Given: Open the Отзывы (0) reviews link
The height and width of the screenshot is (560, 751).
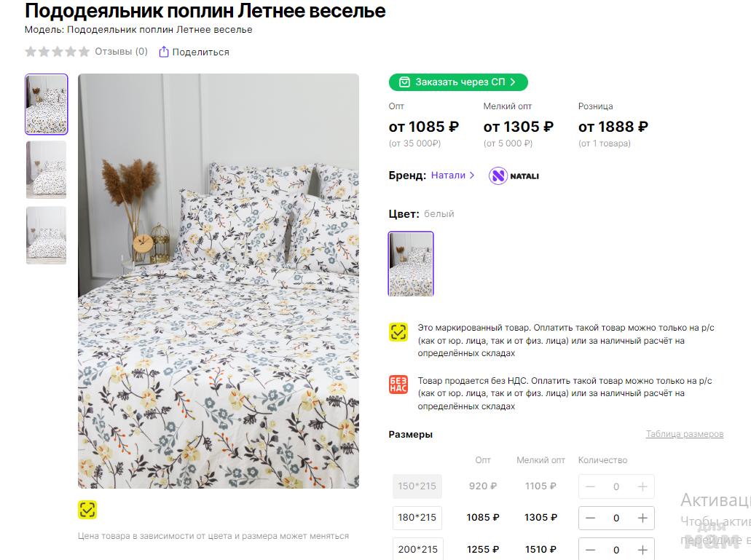Looking at the screenshot, I should (x=121, y=52).
